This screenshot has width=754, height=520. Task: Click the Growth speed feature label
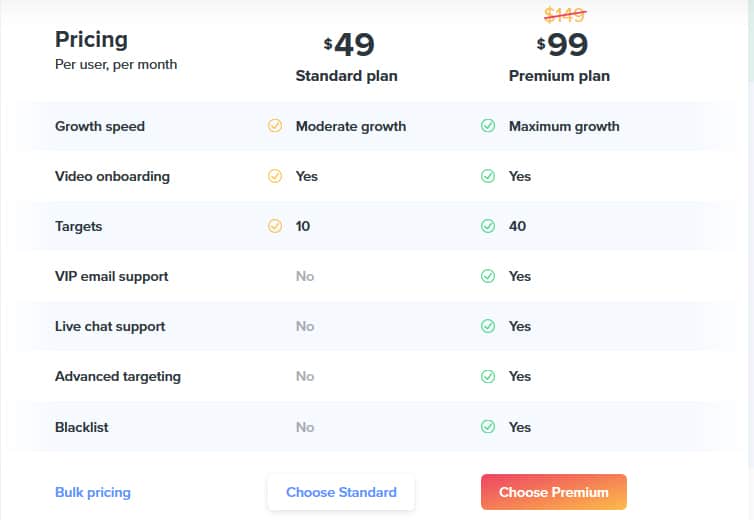point(100,127)
